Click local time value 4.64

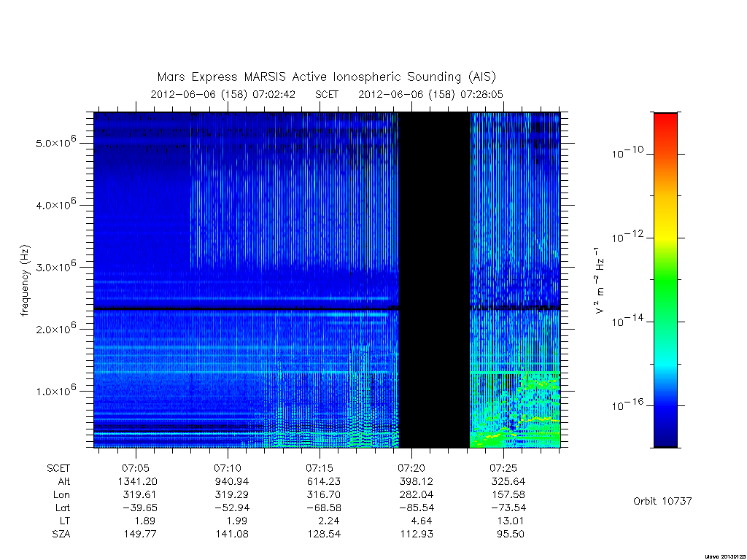pyautogui.click(x=420, y=521)
